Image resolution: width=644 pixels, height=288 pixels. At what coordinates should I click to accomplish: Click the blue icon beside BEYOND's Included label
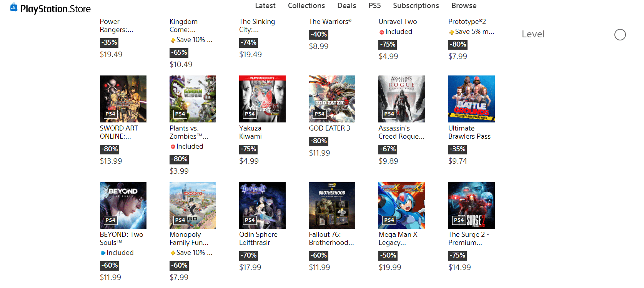point(103,253)
